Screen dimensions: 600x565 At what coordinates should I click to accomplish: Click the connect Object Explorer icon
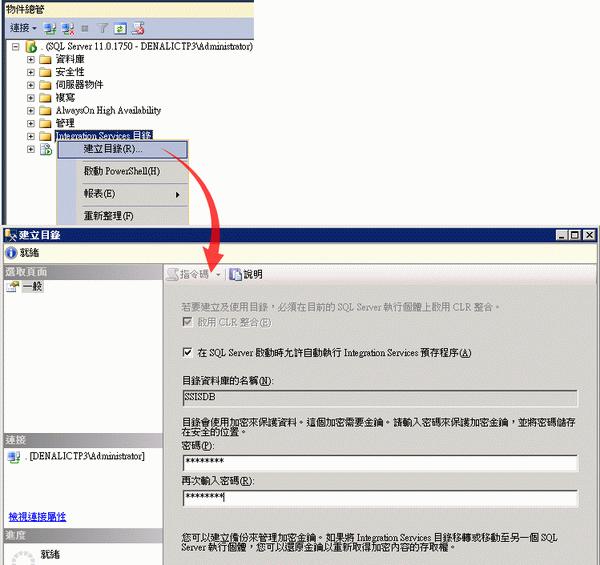(x=50, y=28)
